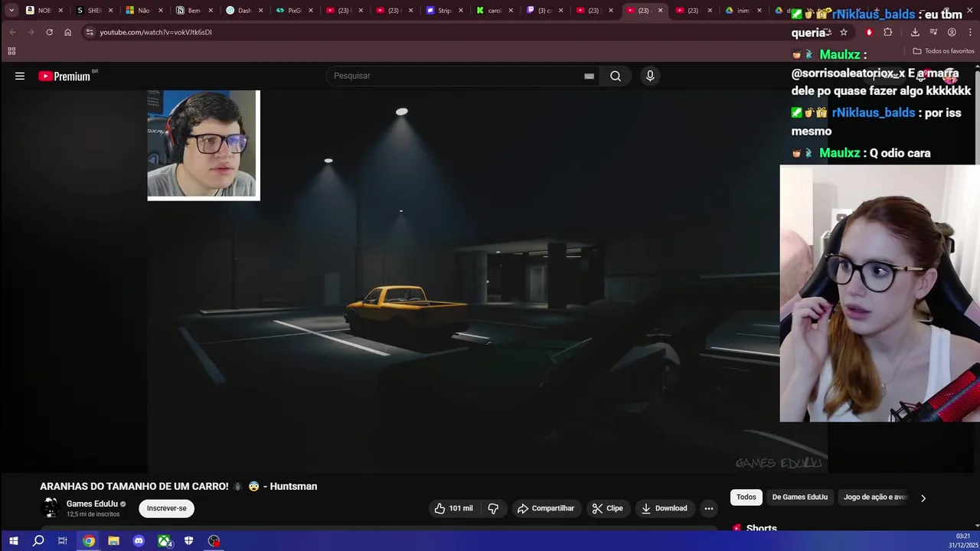Switch to the Google Drive inim tab
Image resolution: width=980 pixels, height=551 pixels.
tap(743, 11)
